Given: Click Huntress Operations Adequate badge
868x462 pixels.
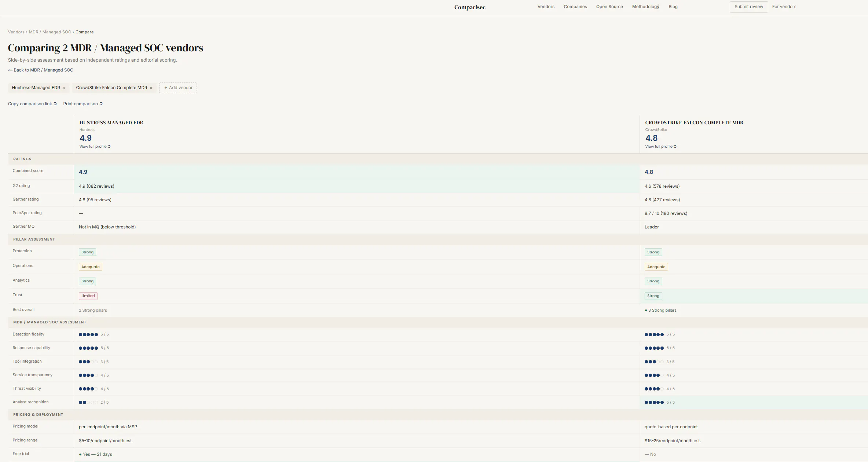Looking at the screenshot, I should [x=91, y=267].
